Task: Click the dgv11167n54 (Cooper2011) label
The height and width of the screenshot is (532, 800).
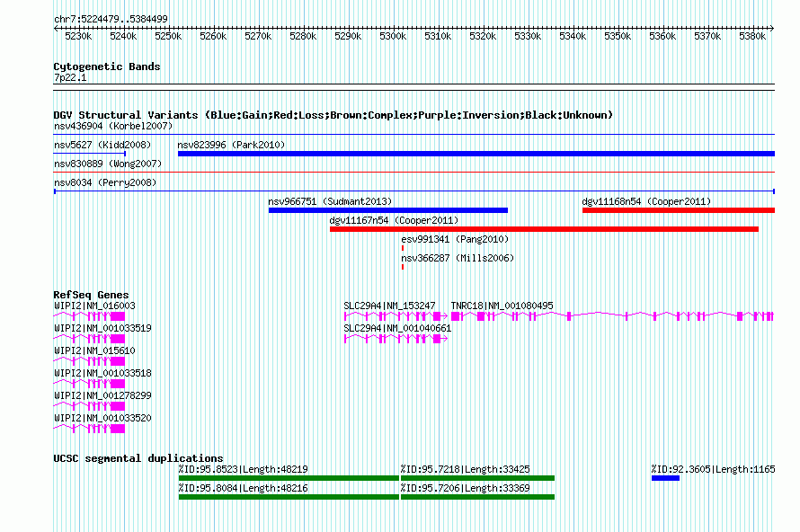Action: pyautogui.click(x=394, y=220)
